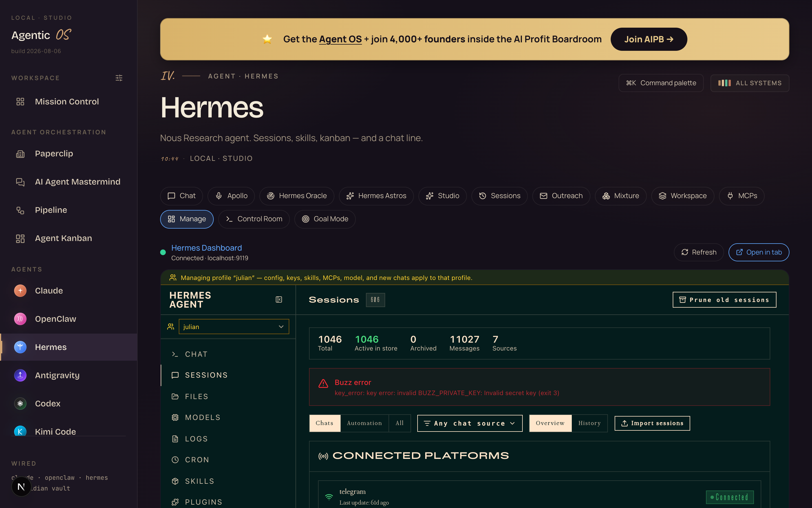Click ALL SYSTEMS status button
The image size is (812, 508).
(x=750, y=83)
